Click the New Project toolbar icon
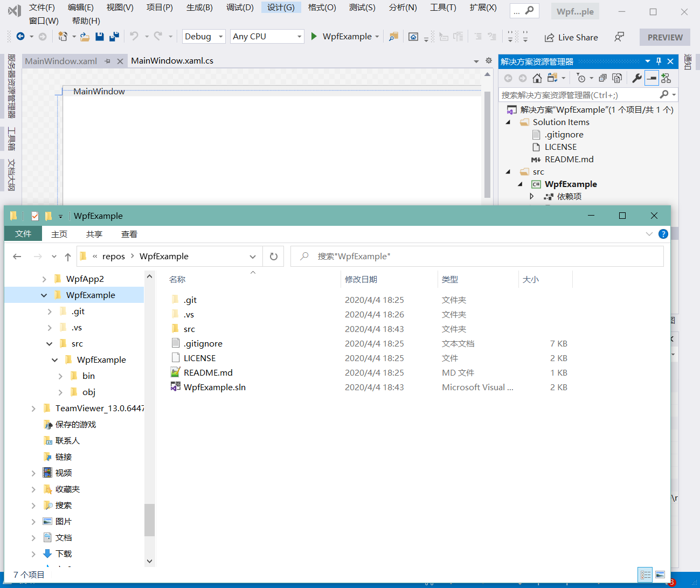The width and height of the screenshot is (700, 588). click(63, 37)
